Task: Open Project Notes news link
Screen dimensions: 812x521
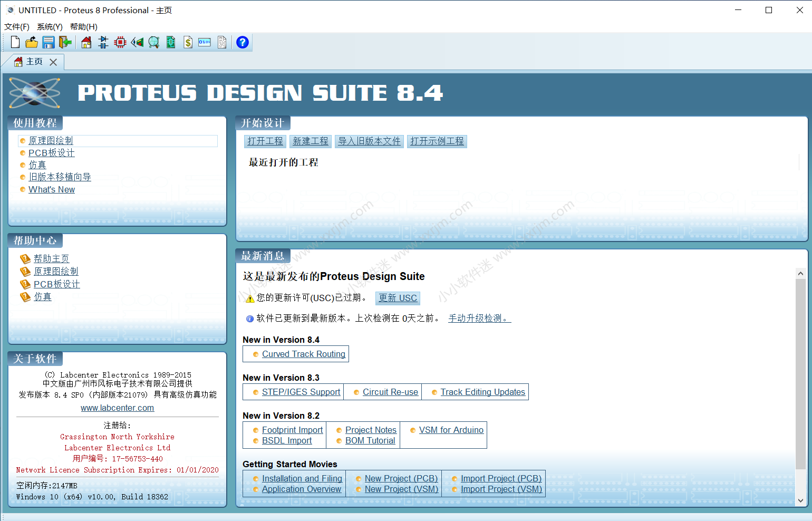Action: point(371,430)
